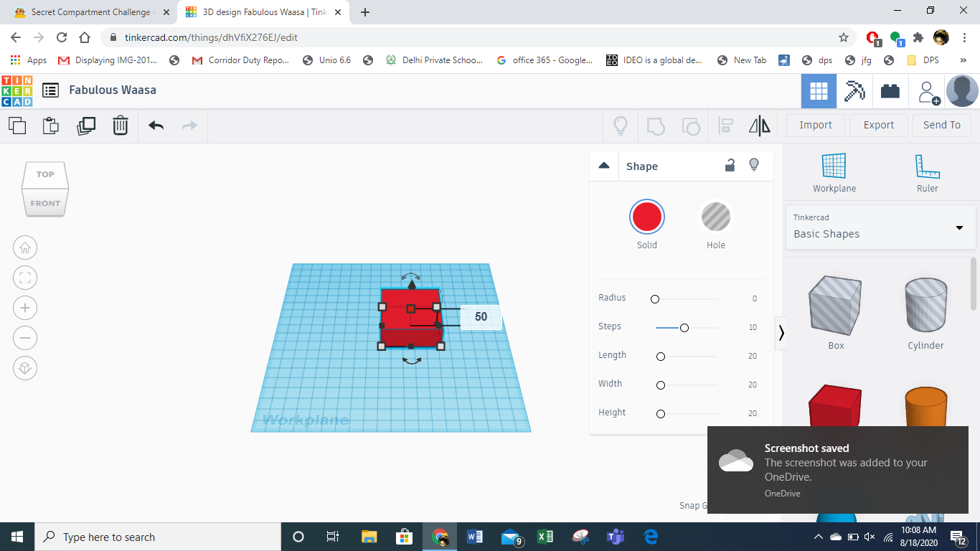The width and height of the screenshot is (980, 551).
Task: Select the Hole striped option
Action: (716, 217)
